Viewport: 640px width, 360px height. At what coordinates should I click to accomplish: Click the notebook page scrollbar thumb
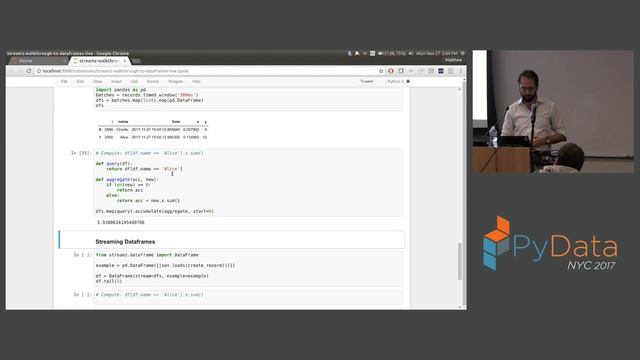coord(460,261)
